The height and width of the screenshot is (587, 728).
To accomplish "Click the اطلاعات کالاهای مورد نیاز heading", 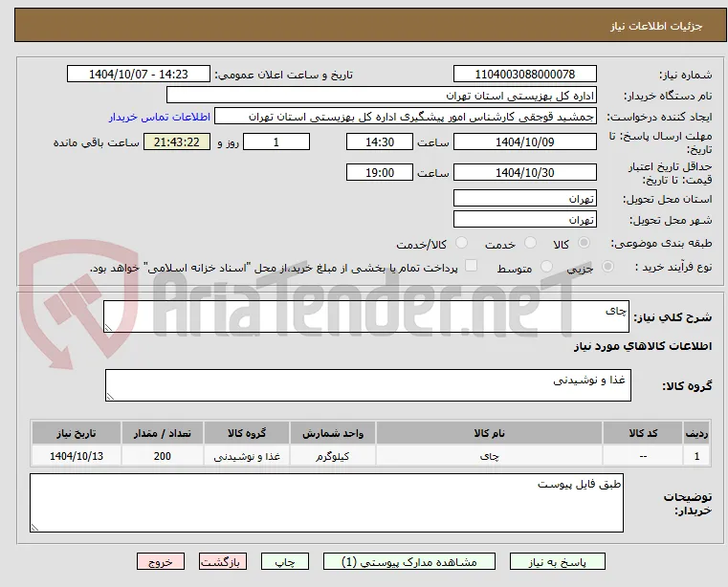I will 643,347.
